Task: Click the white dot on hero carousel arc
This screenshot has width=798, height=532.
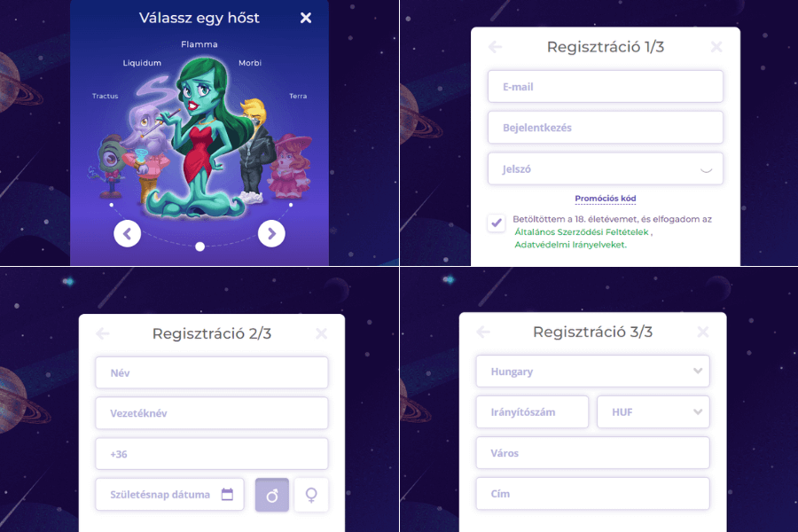Action: tap(200, 246)
